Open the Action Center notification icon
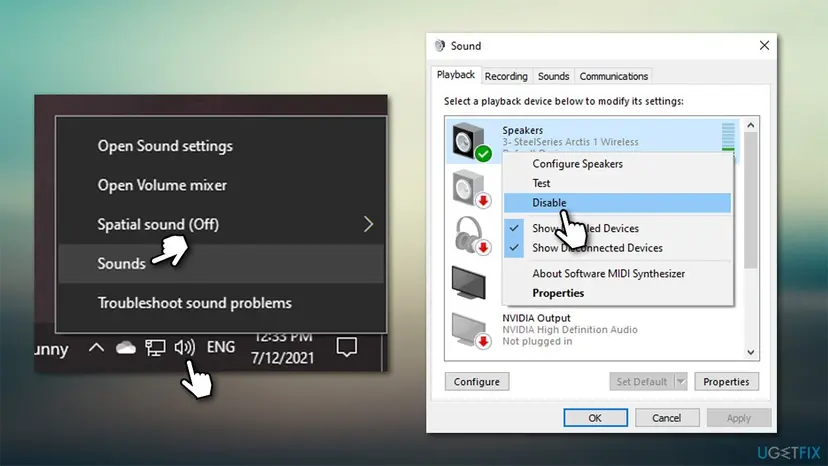The height and width of the screenshot is (466, 828). pyautogui.click(x=346, y=347)
